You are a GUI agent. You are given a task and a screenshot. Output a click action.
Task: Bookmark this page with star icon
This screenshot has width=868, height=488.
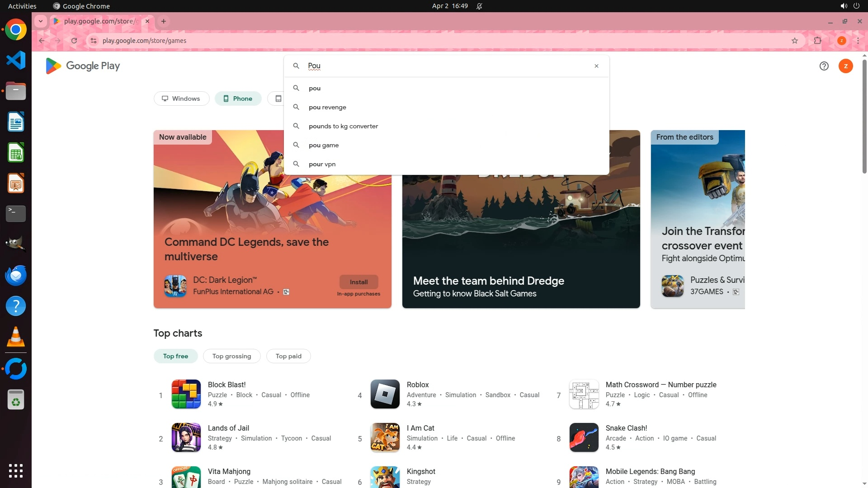click(795, 41)
